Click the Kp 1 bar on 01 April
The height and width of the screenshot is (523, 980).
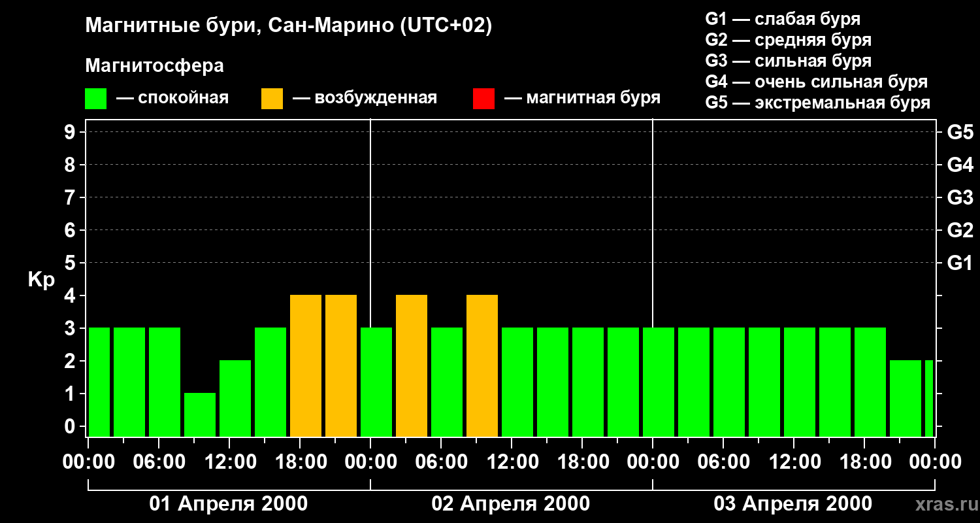tap(200, 414)
